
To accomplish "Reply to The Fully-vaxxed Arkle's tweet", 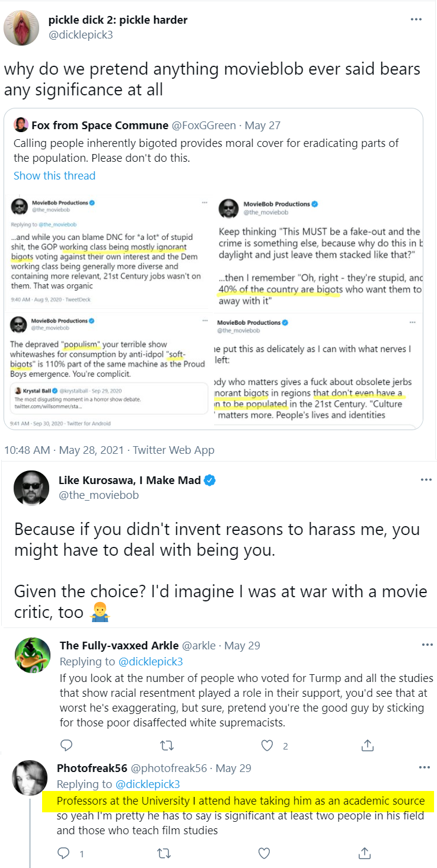I will 66,745.
